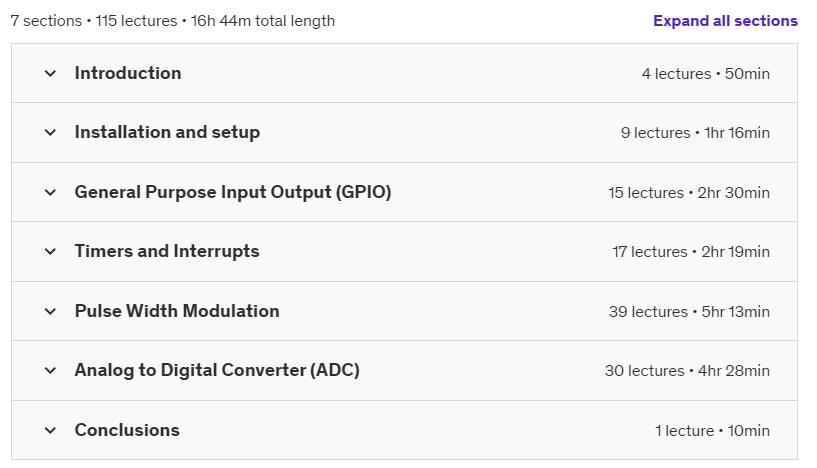817x468 pixels.
Task: Select the Timers and Interrupts section heading
Action: pos(167,251)
